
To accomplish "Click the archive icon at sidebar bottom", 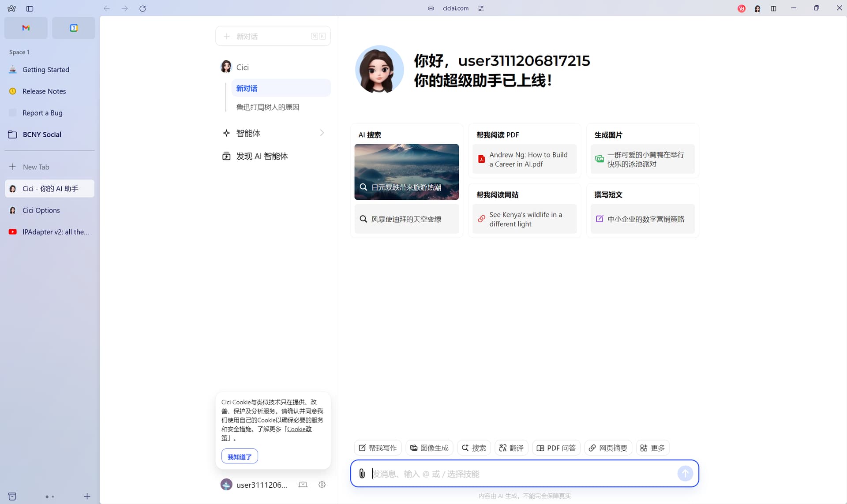I will (x=12, y=497).
